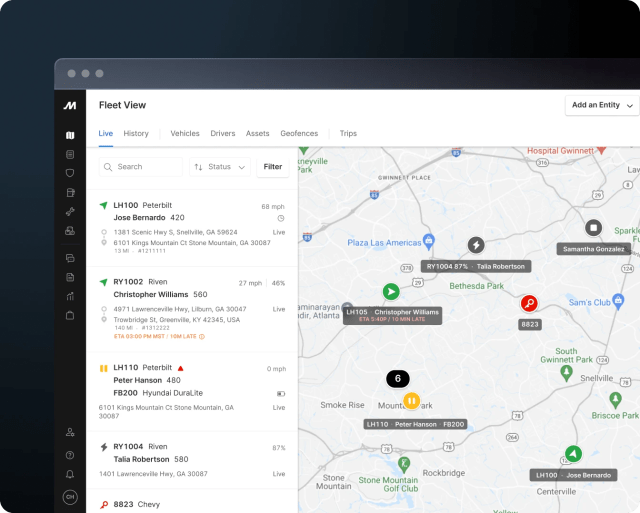Open the wrench maintenance icon in the sidebar
640x513 pixels.
pos(70,211)
